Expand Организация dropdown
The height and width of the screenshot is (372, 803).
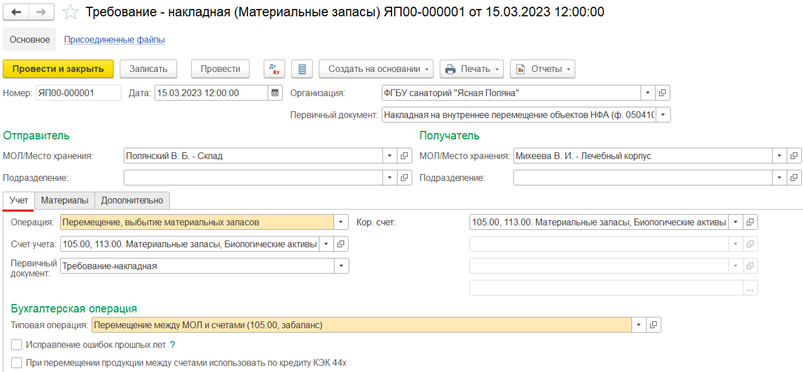coord(648,93)
